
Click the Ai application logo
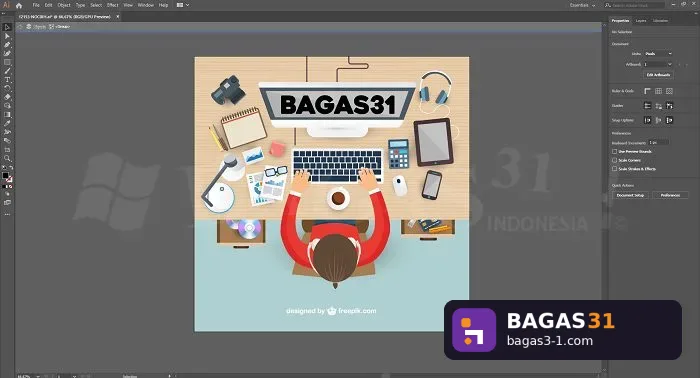click(6, 5)
